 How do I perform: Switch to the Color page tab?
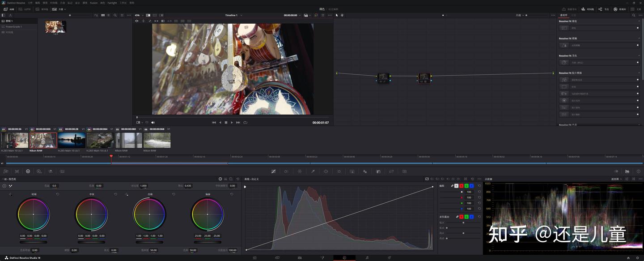pyautogui.click(x=344, y=258)
